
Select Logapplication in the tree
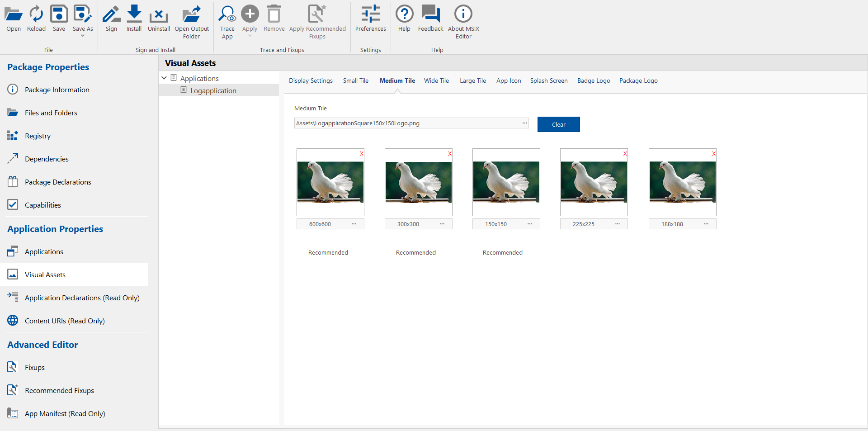click(213, 91)
